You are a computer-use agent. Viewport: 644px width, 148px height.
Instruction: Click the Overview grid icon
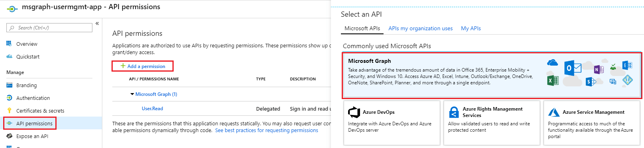(9, 43)
